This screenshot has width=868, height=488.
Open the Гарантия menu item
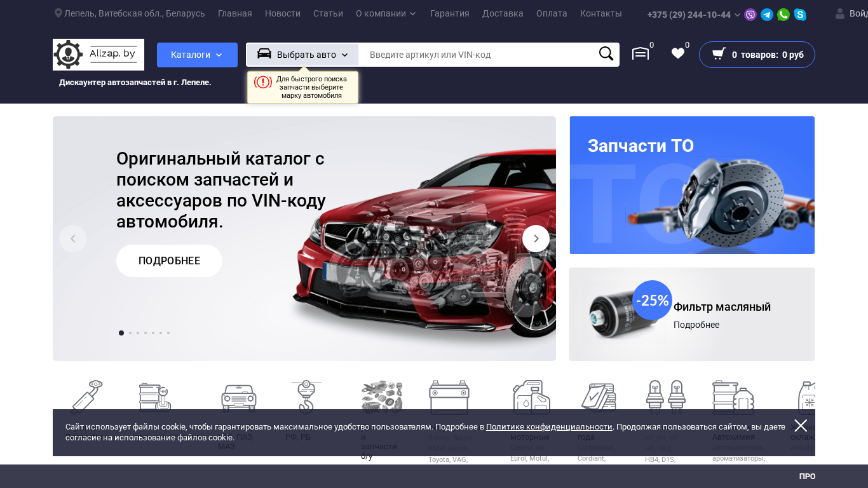coord(450,13)
